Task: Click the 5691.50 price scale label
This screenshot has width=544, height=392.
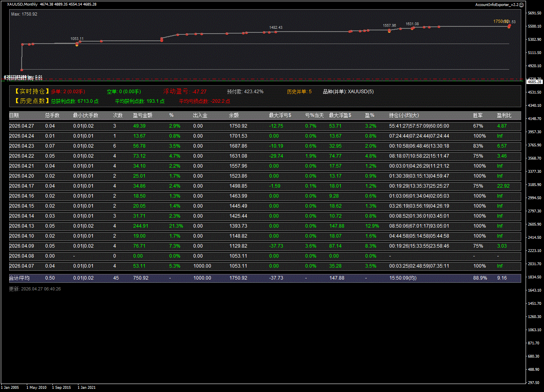Action: 534,13
